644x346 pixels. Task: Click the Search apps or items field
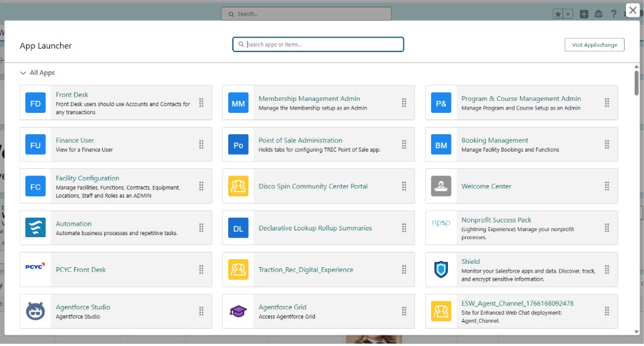318,44
